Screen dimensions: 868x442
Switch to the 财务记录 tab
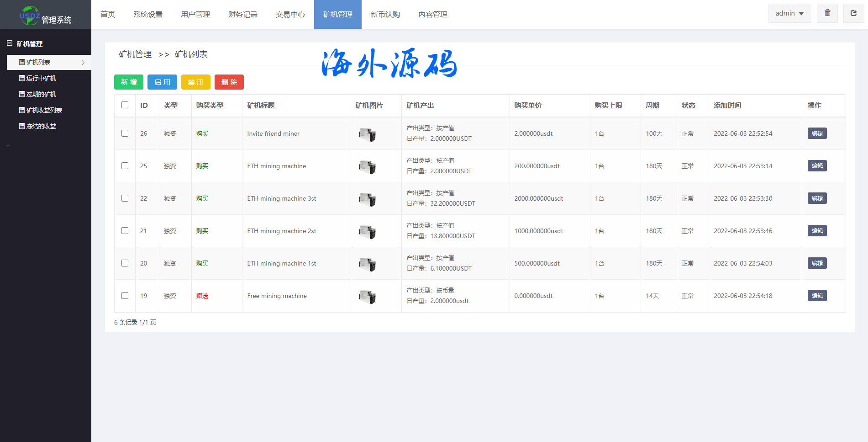click(242, 15)
